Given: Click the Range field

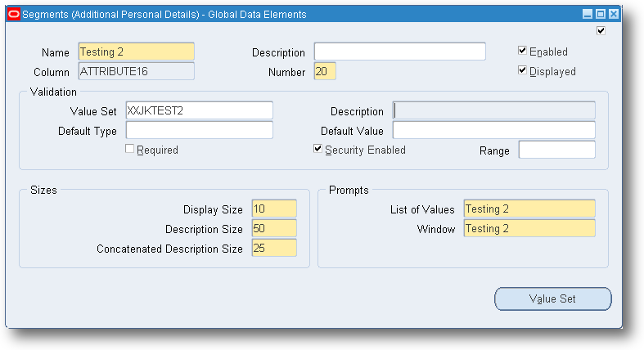Looking at the screenshot, I should (557, 150).
